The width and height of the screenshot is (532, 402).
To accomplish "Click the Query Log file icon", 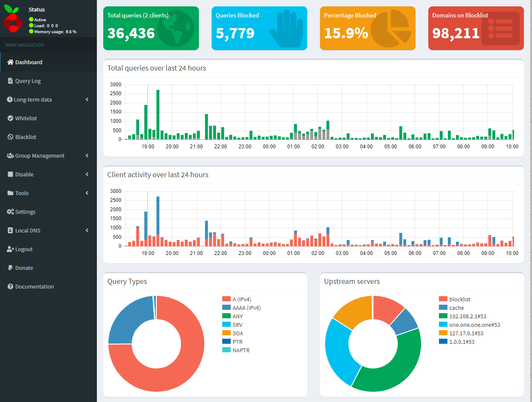I will pos(11,81).
